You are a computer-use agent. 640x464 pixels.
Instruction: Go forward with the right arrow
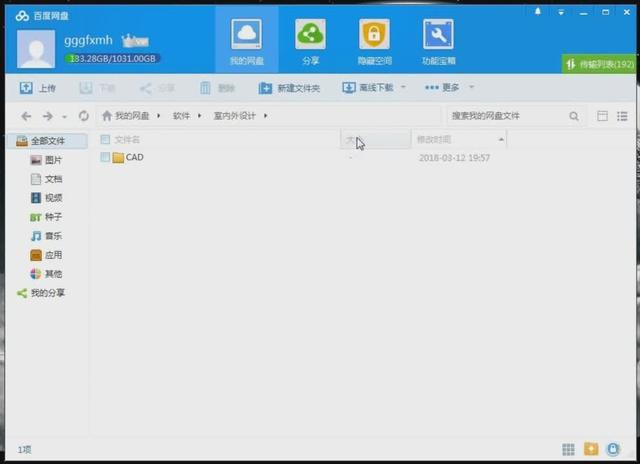pos(48,116)
